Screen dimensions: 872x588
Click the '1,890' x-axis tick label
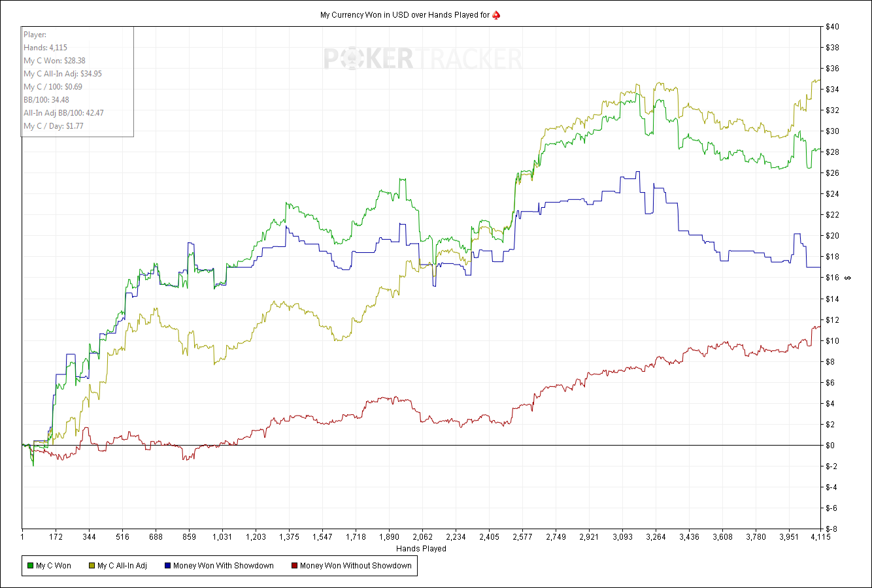click(x=389, y=537)
